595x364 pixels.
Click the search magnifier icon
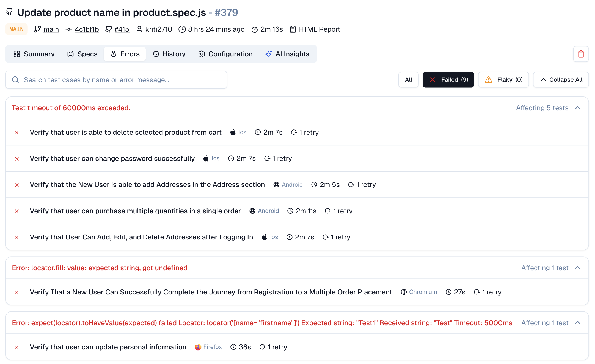15,80
